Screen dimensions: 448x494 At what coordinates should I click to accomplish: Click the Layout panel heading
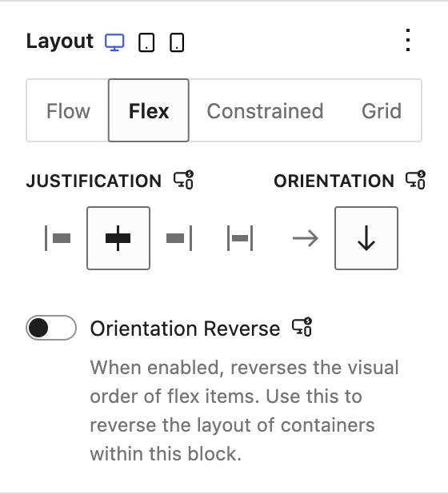(60, 41)
